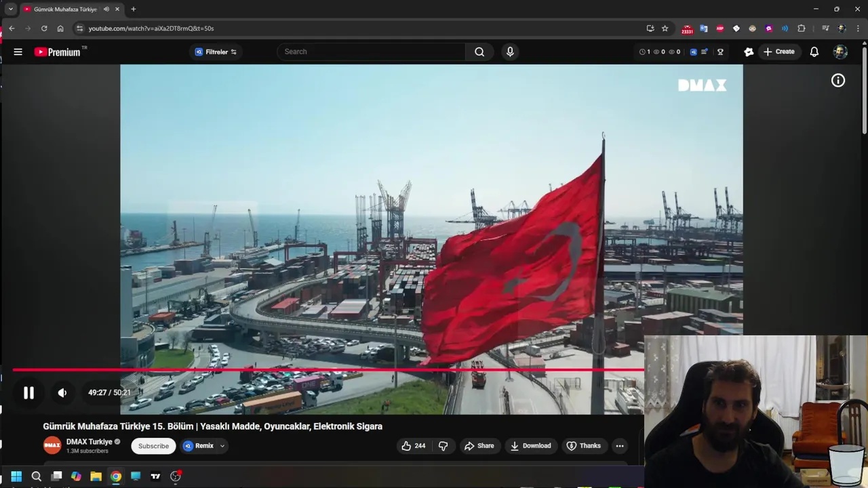Go back to previous page
The height and width of the screenshot is (488, 868).
[x=12, y=28]
